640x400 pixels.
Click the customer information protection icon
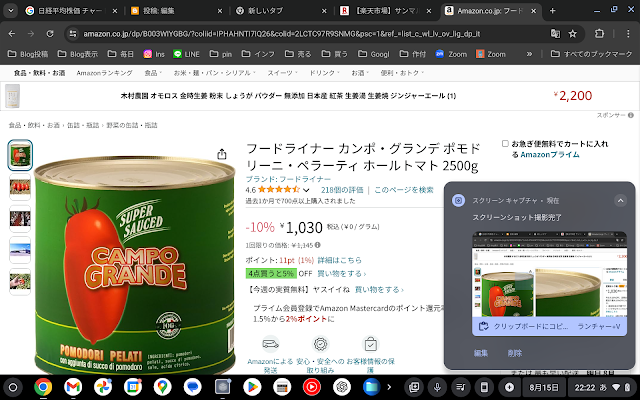(371, 344)
